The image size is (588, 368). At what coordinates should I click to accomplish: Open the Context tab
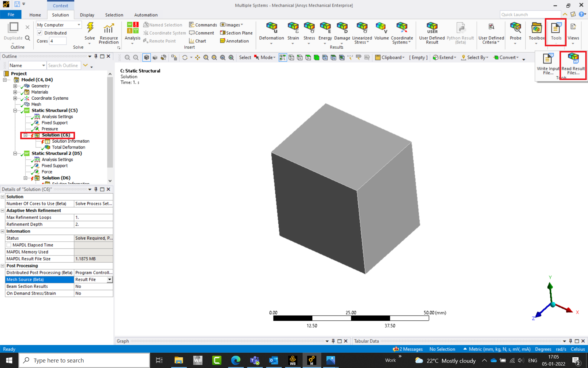click(60, 6)
